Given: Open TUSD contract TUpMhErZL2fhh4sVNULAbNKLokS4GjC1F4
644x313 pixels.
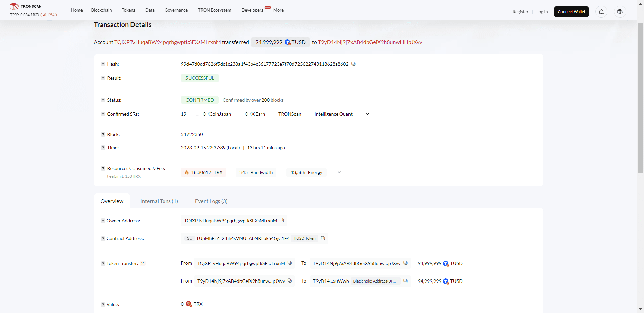Looking at the screenshot, I should click(x=243, y=238).
